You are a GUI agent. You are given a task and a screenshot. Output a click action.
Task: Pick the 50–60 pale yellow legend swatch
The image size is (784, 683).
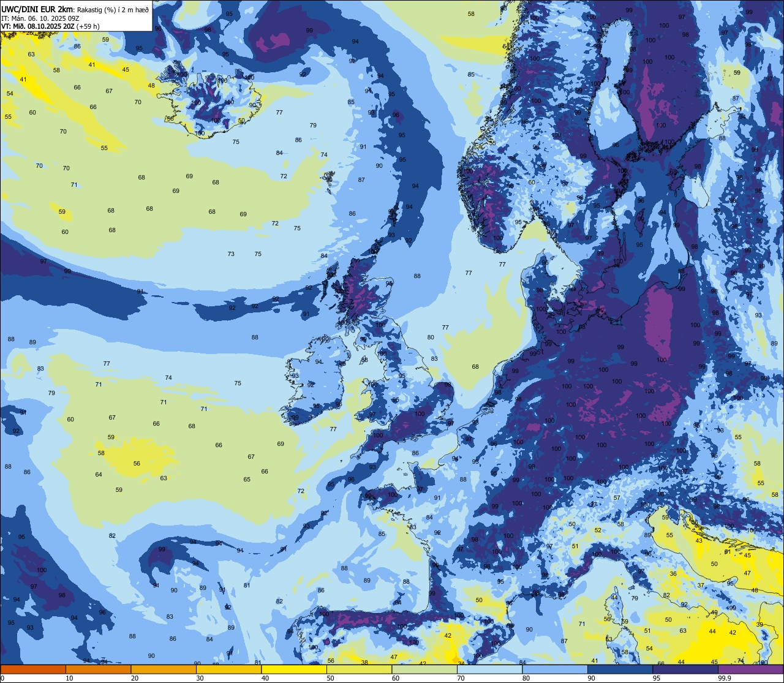tap(359, 669)
